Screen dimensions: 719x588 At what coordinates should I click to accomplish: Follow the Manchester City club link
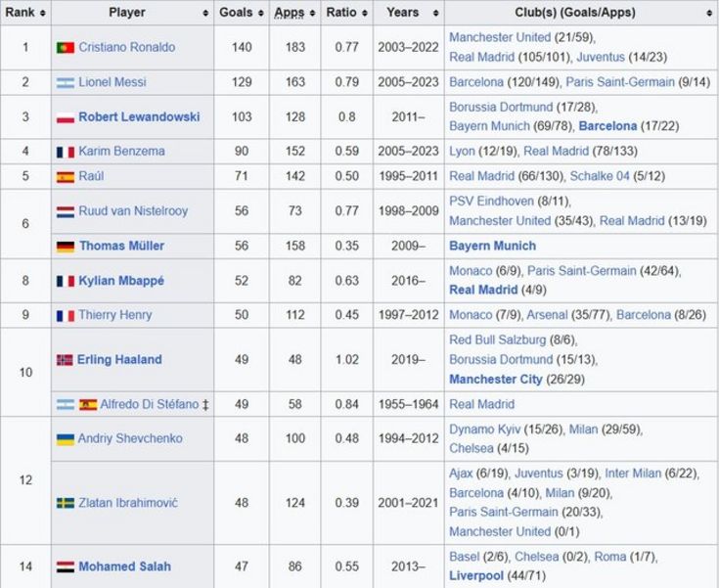click(x=496, y=380)
